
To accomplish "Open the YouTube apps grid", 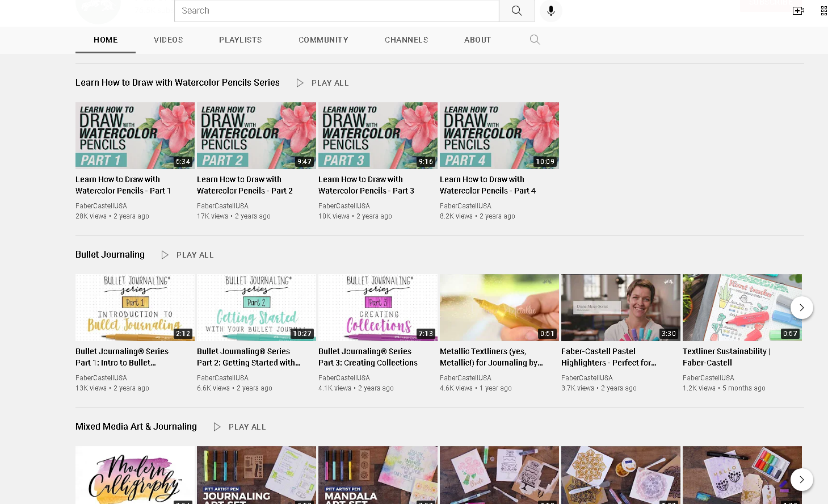I will click(823, 11).
